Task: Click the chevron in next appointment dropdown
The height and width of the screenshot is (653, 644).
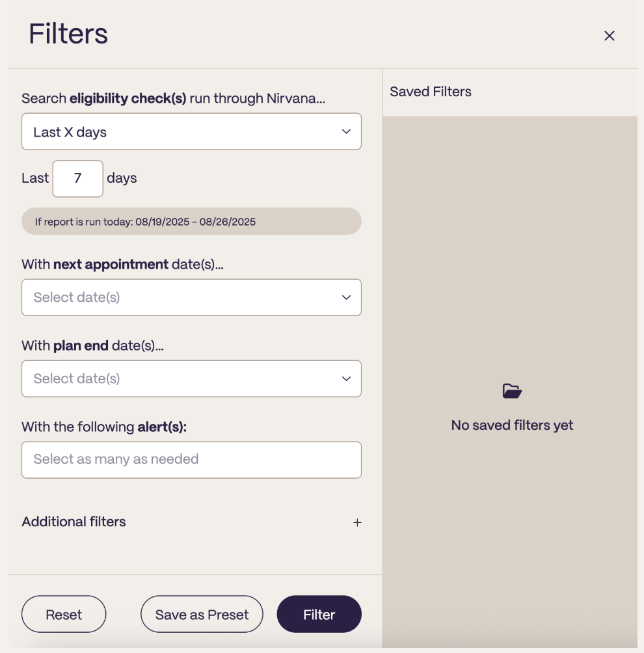Action: point(346,297)
